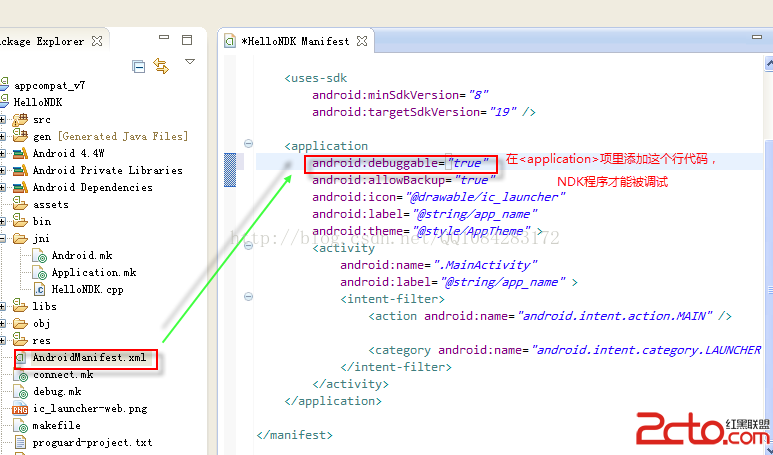This screenshot has width=773, height=455.
Task: Select the obj folder label
Action: (x=41, y=323)
